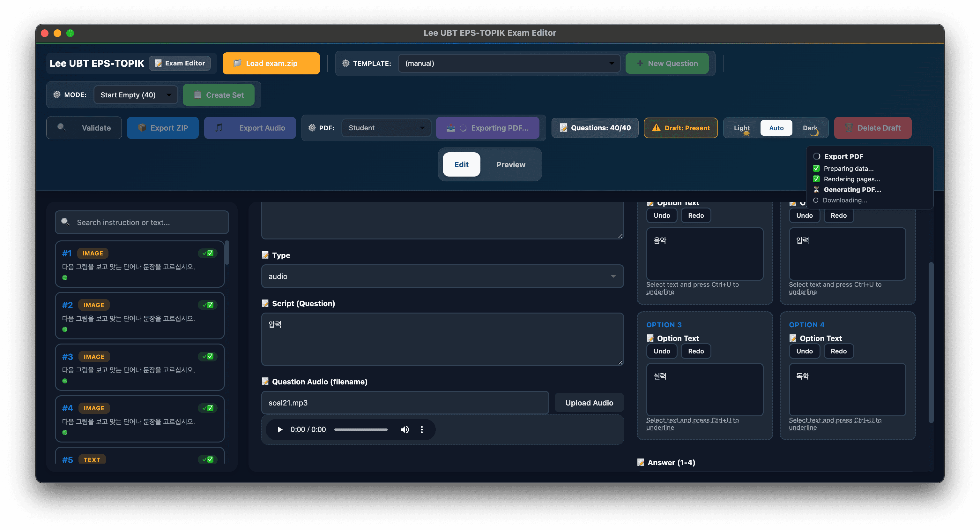Click the audio playback progress slider
980x530 pixels.
click(361, 429)
